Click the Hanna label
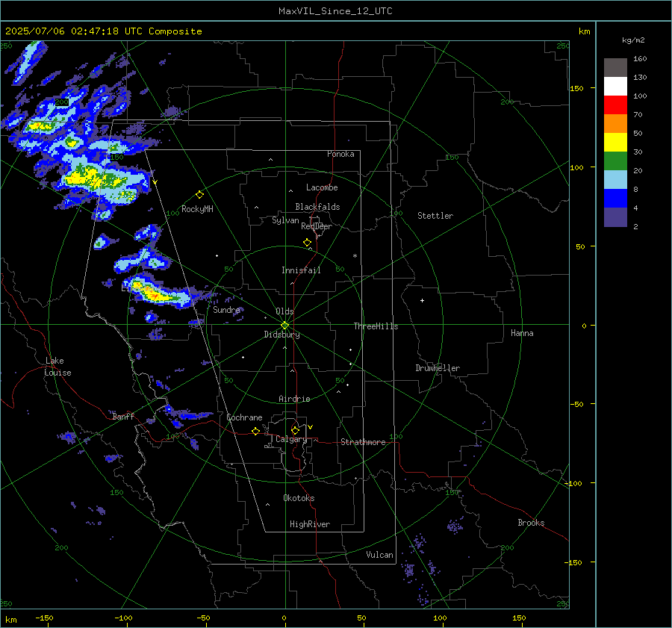 [x=522, y=333]
